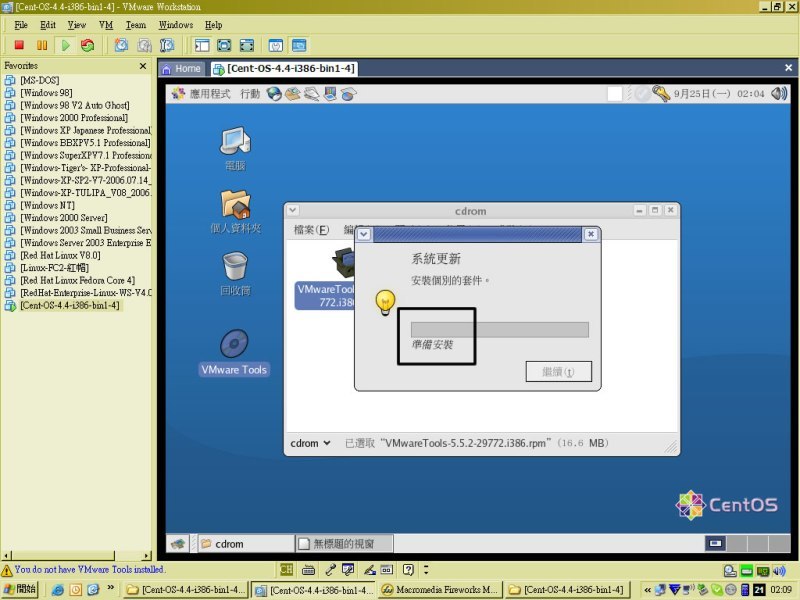Open the 行動 actions menu
Screen dimensions: 800x600
point(250,94)
